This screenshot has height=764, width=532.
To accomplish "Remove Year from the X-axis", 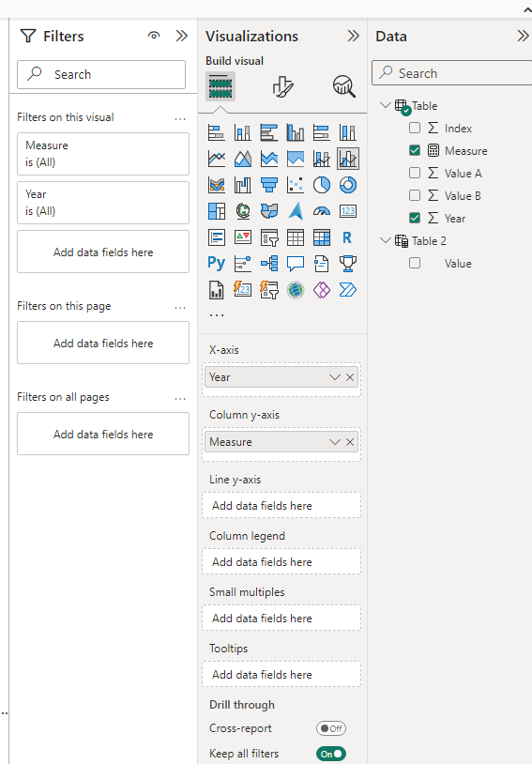I will point(350,377).
